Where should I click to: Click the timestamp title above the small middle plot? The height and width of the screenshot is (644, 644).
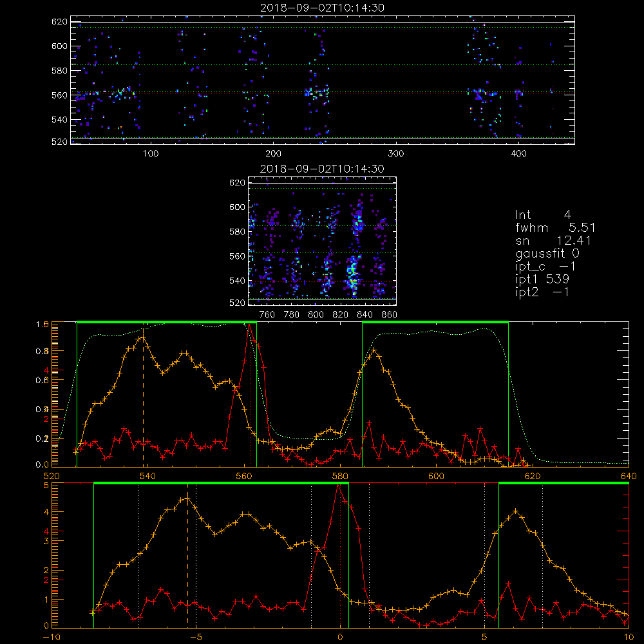(x=322, y=169)
